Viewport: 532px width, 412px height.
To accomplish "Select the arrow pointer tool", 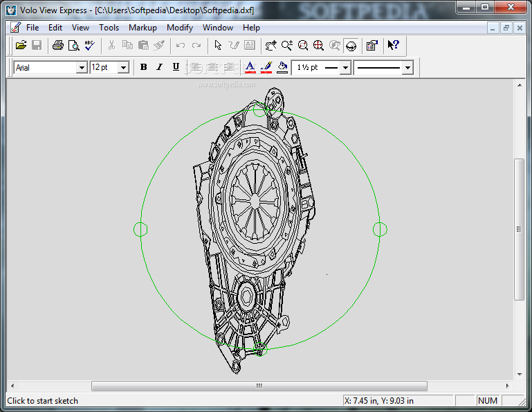I will pos(218,45).
